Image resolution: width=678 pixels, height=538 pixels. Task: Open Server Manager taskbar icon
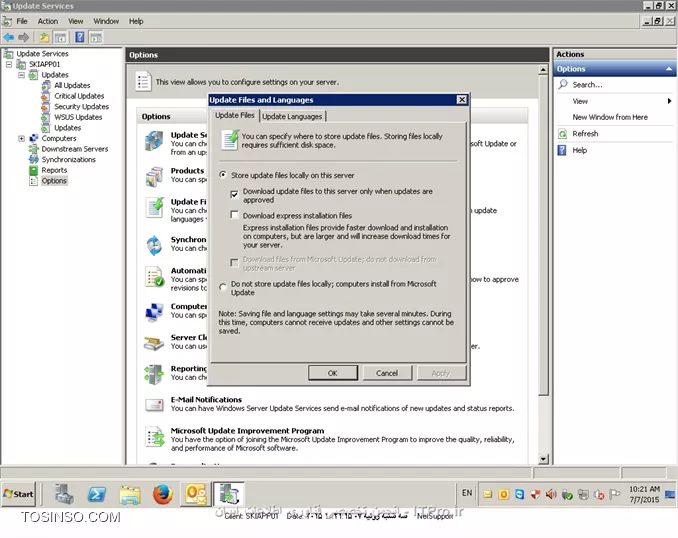pos(64,494)
